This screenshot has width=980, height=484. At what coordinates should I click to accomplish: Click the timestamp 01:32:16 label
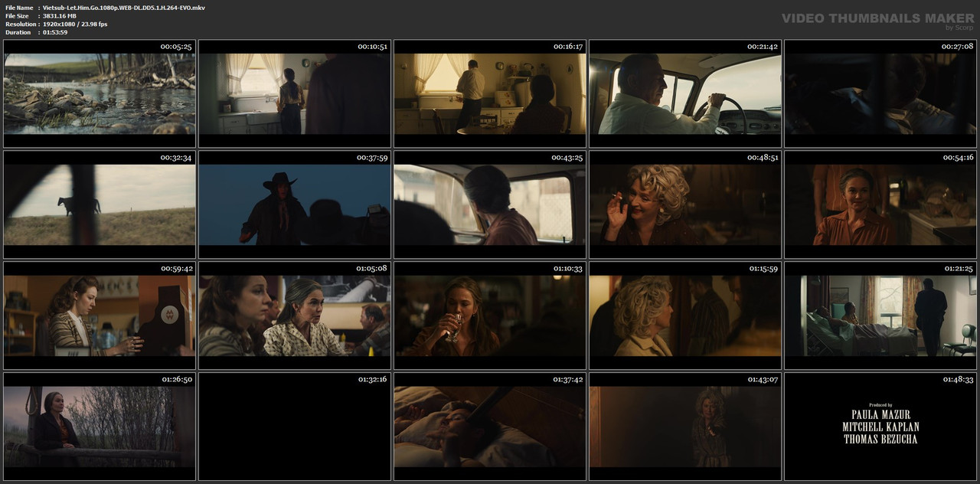coord(371,380)
